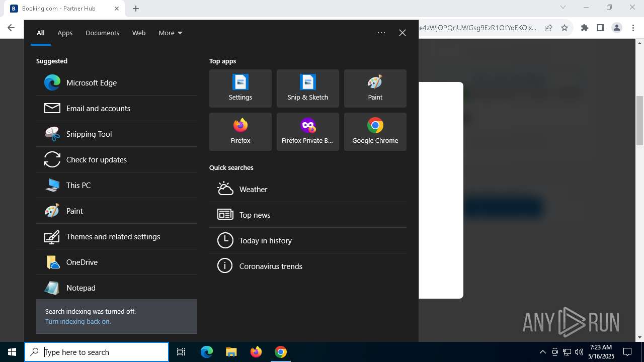Open Email and accounts suggestion
644x362 pixels.
(x=117, y=108)
